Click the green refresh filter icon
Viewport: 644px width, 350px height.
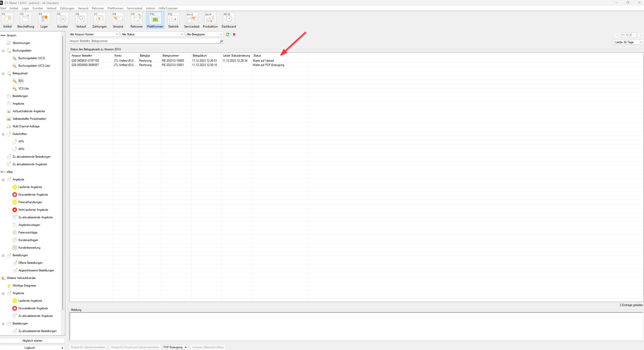(x=228, y=34)
